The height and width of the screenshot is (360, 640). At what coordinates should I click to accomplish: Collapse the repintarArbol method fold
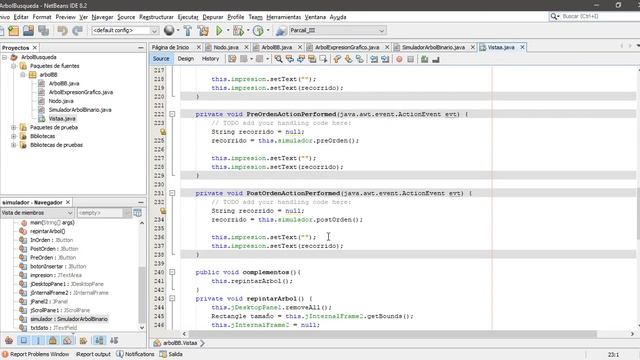(172, 298)
